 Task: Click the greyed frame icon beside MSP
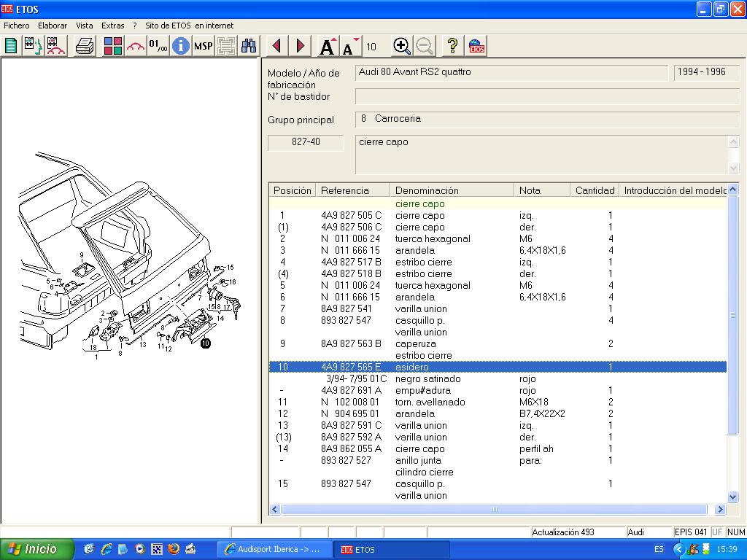click(x=226, y=46)
